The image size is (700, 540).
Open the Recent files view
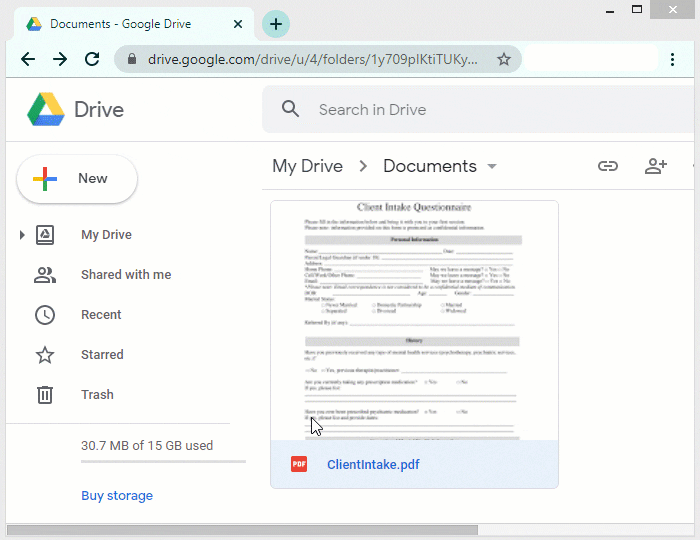[101, 315]
